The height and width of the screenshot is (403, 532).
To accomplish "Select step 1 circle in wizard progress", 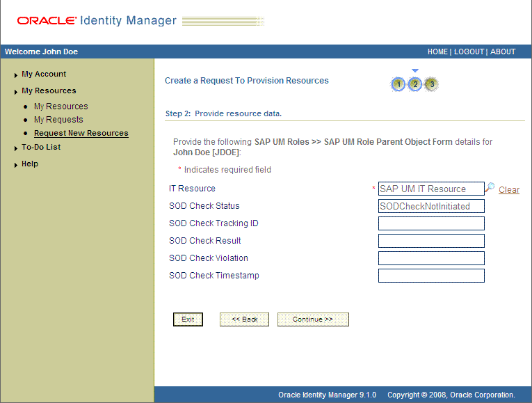I will click(398, 84).
